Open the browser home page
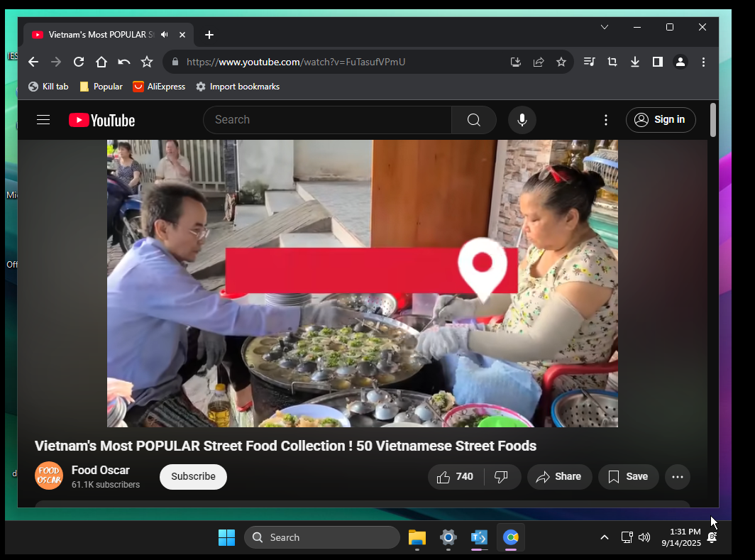This screenshot has height=560, width=755. pyautogui.click(x=101, y=62)
